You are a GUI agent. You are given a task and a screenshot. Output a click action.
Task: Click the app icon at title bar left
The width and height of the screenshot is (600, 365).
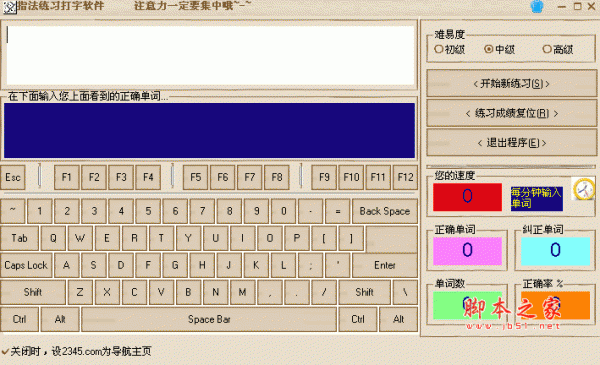[x=10, y=7]
